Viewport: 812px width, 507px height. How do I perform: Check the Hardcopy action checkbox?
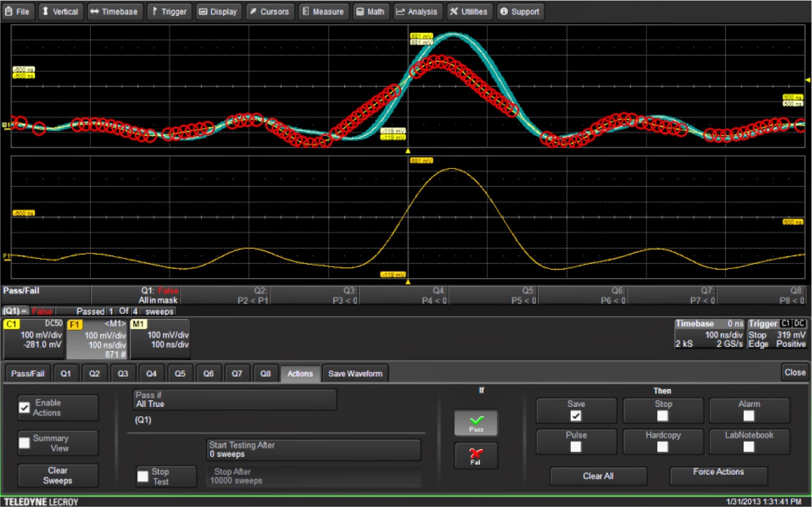[663, 447]
